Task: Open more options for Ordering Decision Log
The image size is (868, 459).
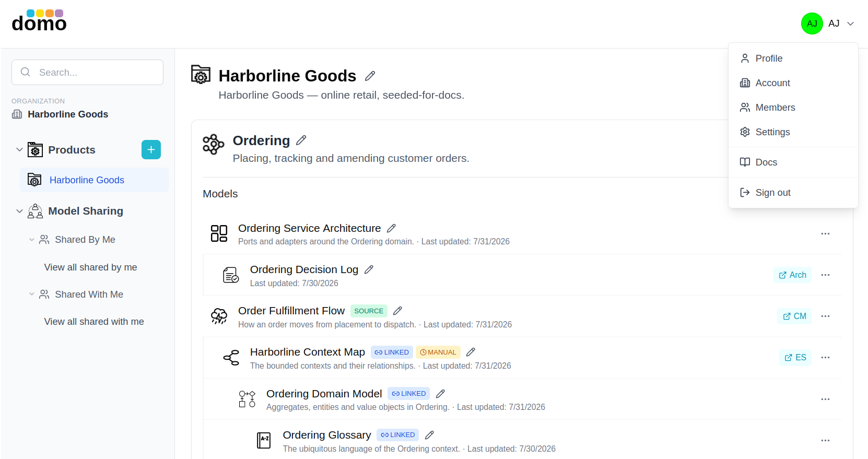Action: pos(825,275)
